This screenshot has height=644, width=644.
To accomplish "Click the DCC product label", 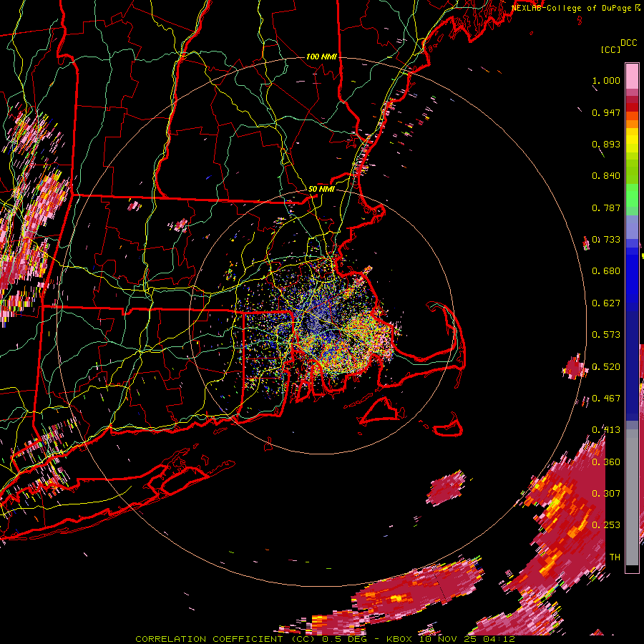I will [x=629, y=43].
